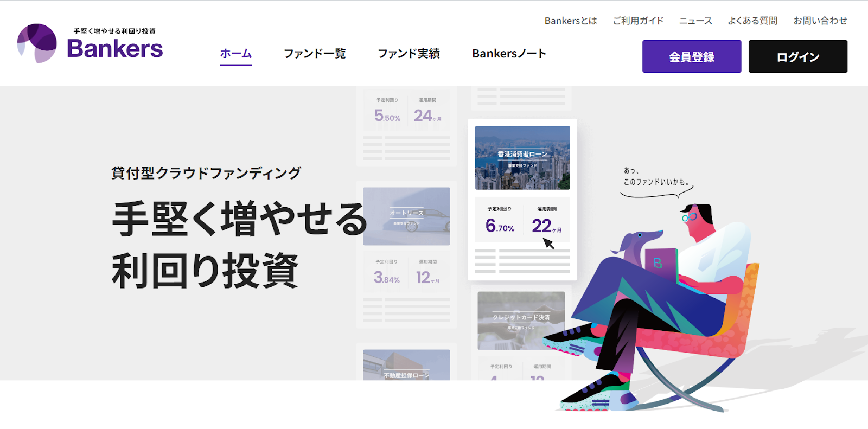Click the このファンドいいかも speech text
Image resolution: width=868 pixels, height=429 pixels.
tap(656, 182)
